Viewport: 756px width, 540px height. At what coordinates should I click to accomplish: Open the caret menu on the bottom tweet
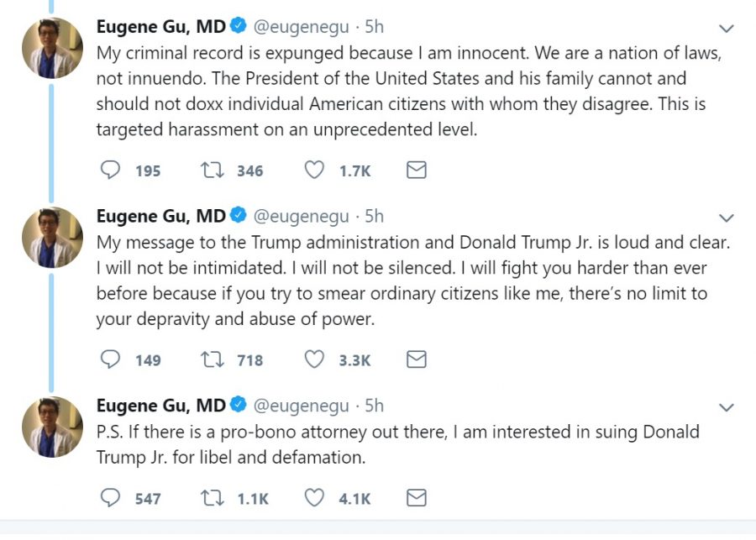coord(726,407)
